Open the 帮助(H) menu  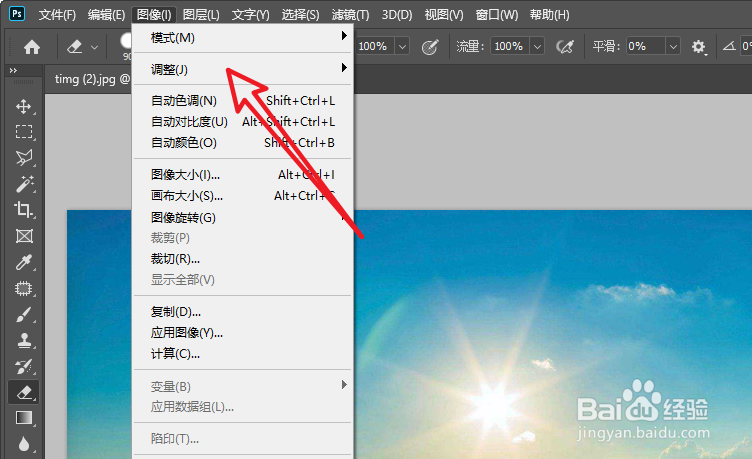tap(549, 15)
